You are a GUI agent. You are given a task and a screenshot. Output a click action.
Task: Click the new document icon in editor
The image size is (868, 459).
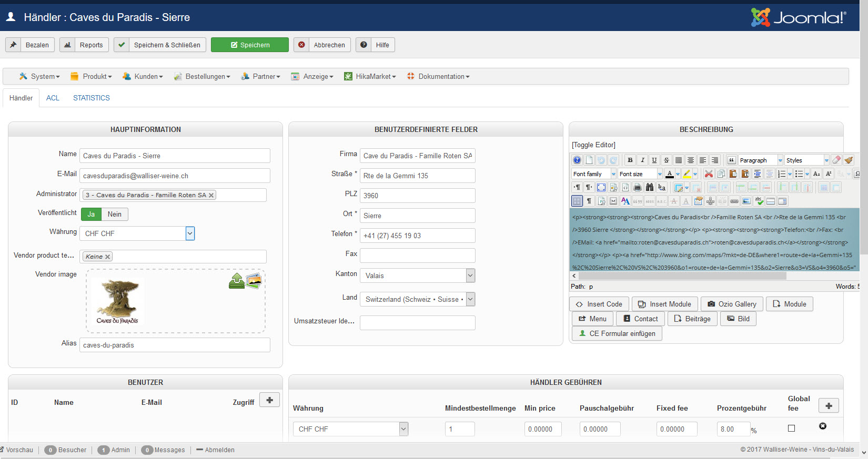coord(589,160)
